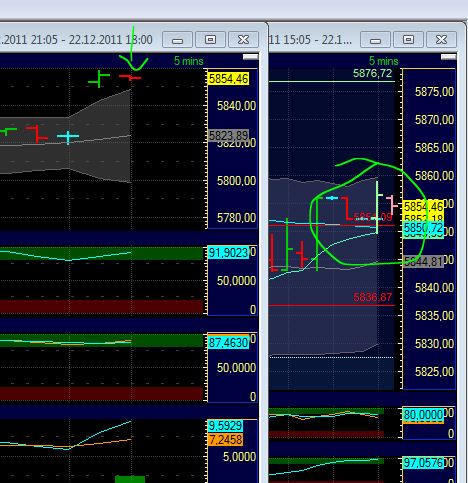This screenshot has height=483, width=468.
Task: Click the cyan 97,0576 indicator value in right window
Action: (423, 463)
